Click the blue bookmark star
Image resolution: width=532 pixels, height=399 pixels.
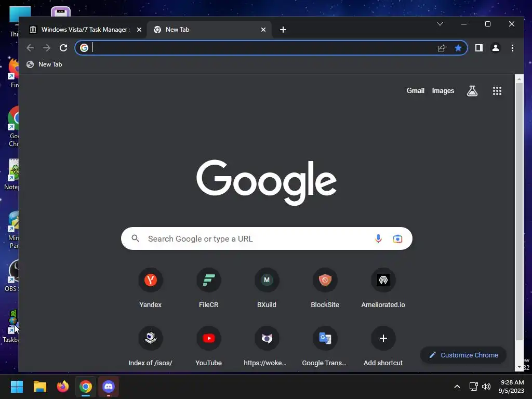[458, 48]
